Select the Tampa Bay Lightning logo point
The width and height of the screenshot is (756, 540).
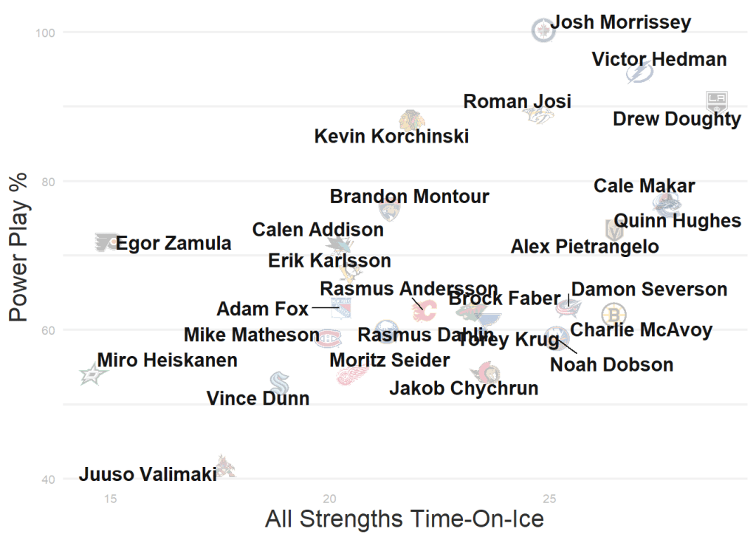pyautogui.click(x=639, y=72)
